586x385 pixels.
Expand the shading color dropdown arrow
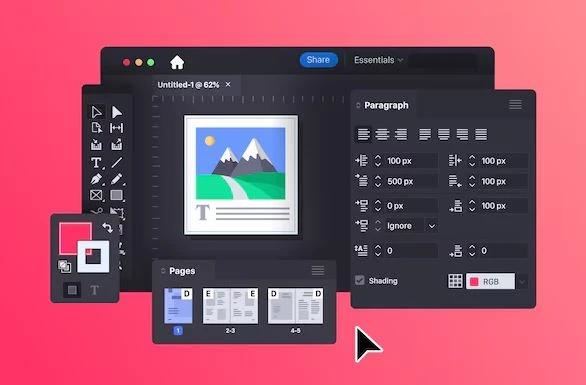click(x=522, y=281)
